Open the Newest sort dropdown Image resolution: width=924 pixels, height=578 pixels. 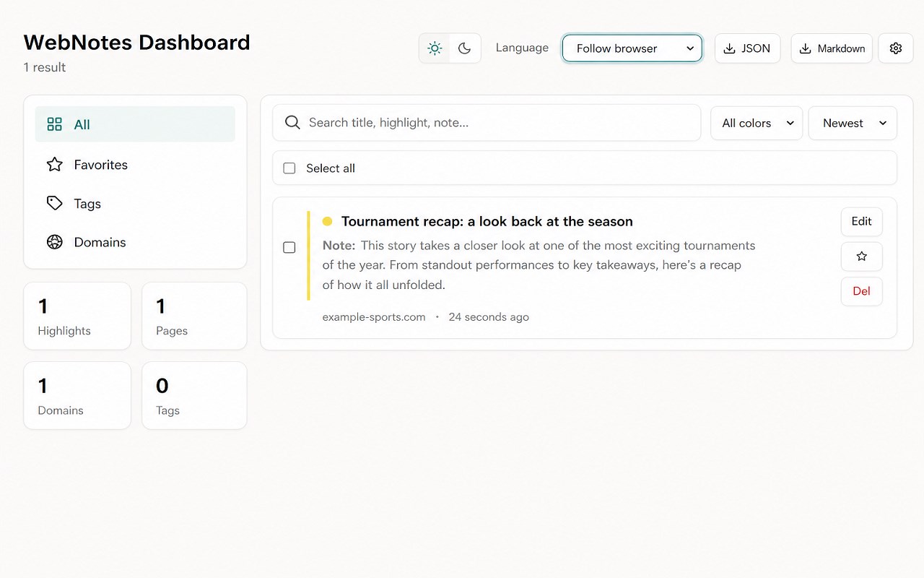853,123
